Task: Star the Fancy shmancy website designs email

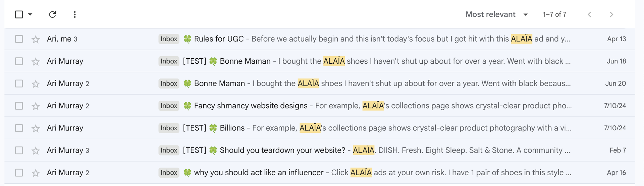Action: coord(36,106)
